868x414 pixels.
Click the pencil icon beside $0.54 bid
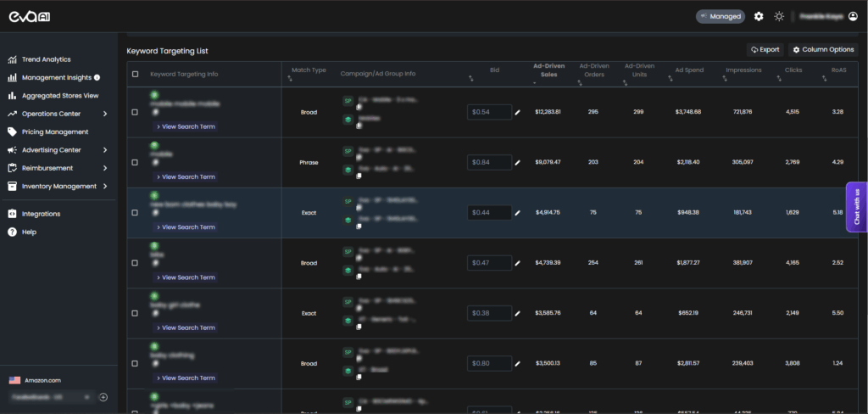coord(518,112)
